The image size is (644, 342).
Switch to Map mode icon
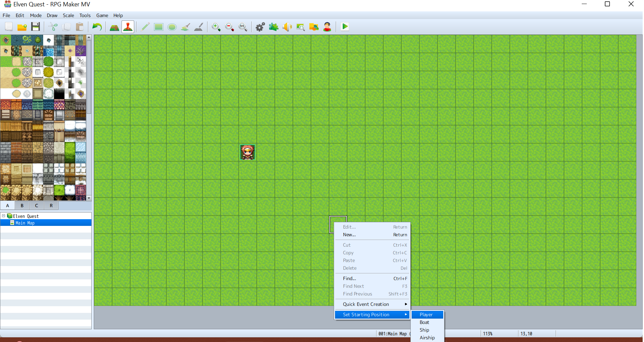(x=114, y=27)
